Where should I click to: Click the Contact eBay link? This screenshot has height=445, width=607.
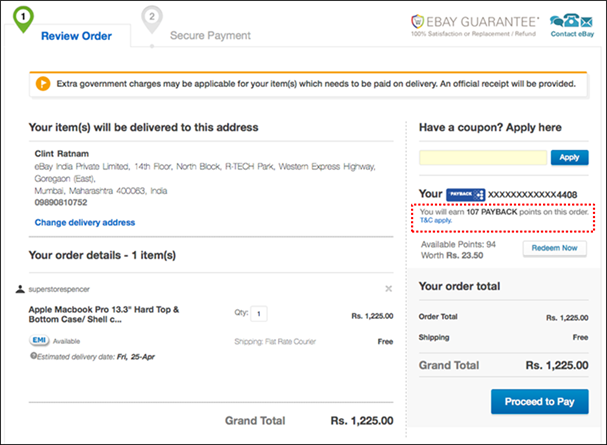572,34
